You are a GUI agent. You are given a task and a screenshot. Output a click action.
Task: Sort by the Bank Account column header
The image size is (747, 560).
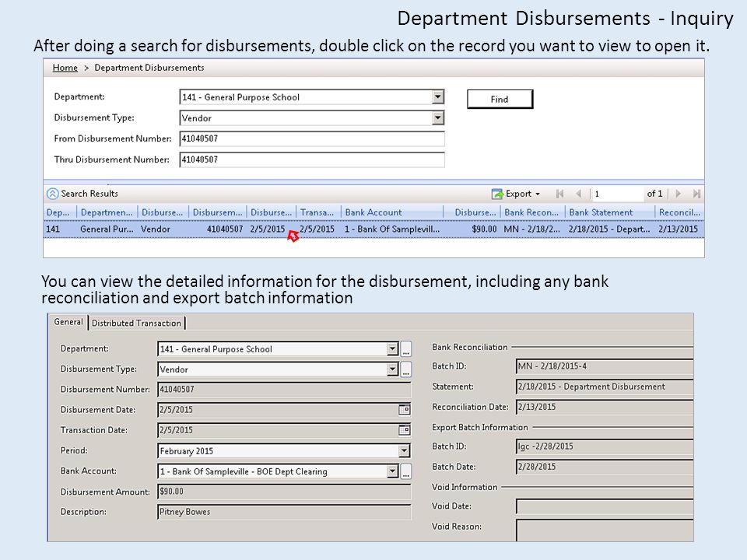pyautogui.click(x=391, y=212)
